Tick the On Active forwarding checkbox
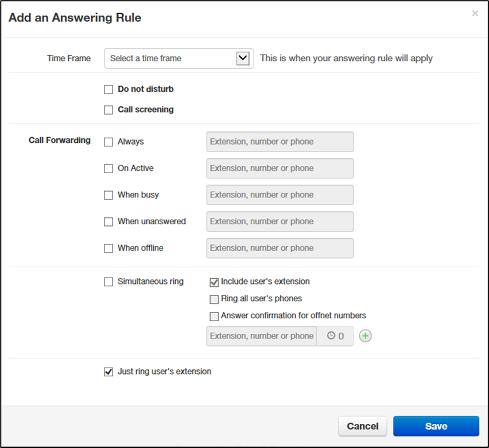 click(108, 169)
